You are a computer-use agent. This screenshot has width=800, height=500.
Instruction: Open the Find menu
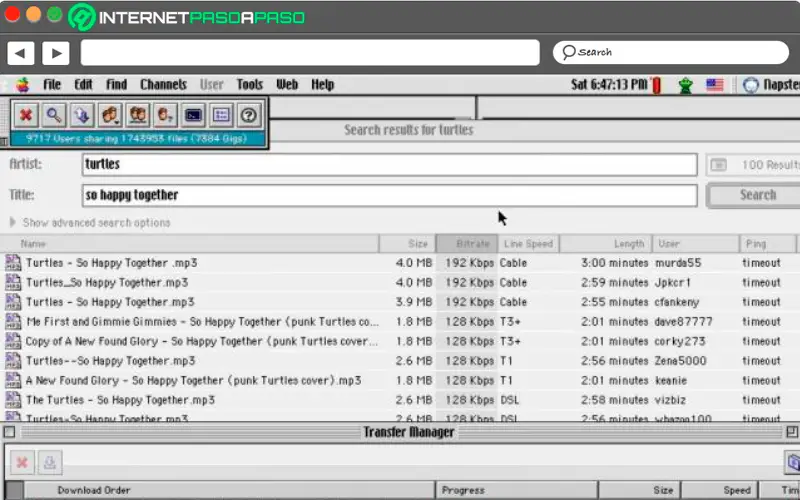tap(116, 85)
